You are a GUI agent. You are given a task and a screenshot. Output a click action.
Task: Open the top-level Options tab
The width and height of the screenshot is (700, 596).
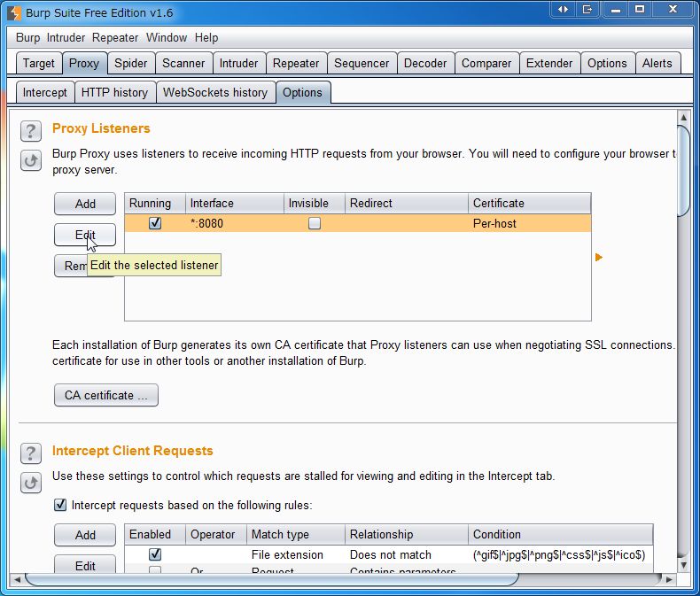[607, 64]
